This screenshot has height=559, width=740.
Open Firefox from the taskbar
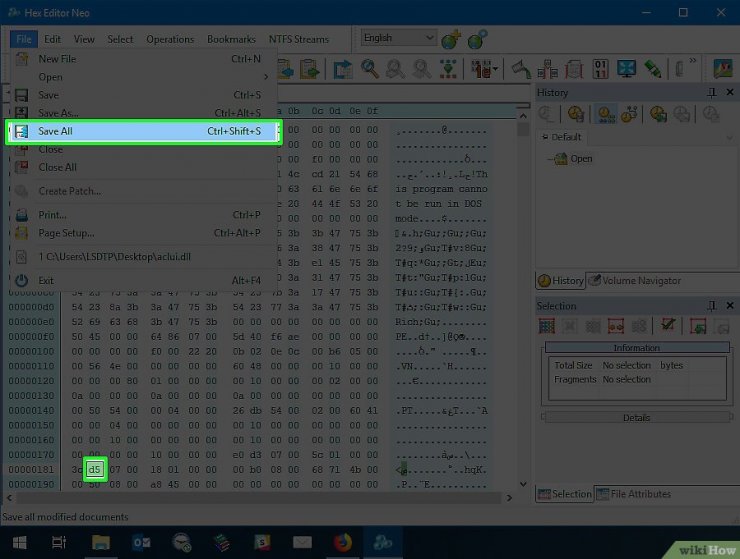point(343,542)
